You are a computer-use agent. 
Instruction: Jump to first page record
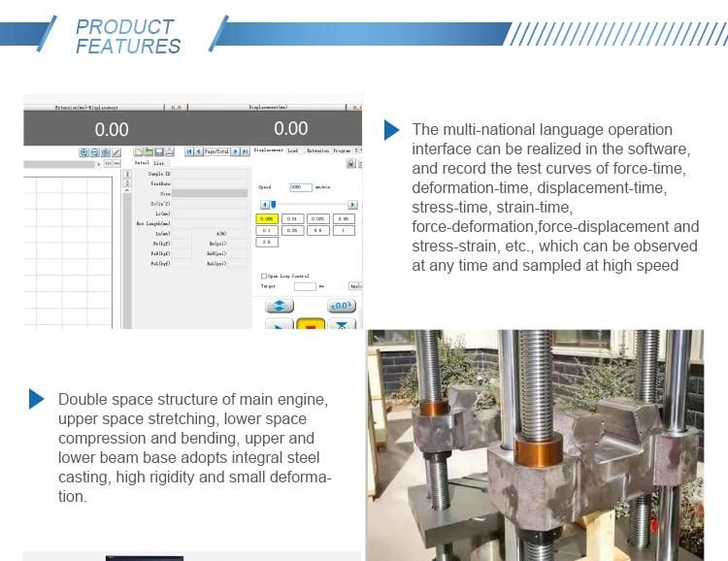189,151
